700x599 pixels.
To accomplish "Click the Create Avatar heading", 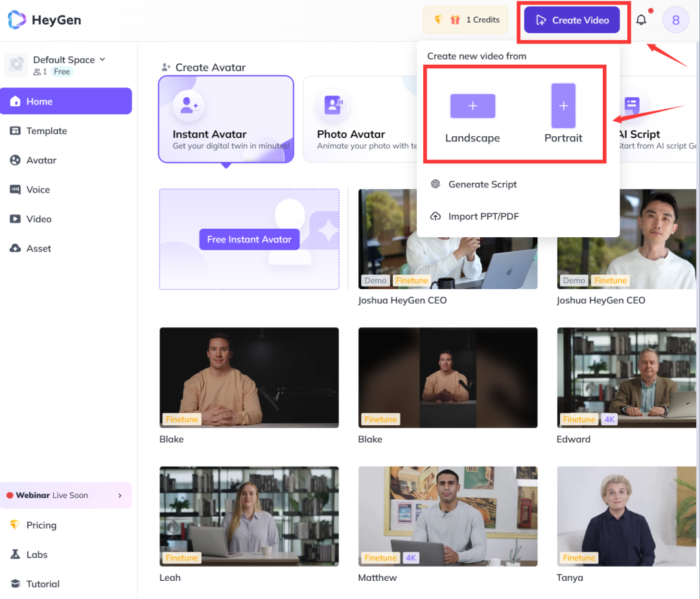I will (x=210, y=67).
